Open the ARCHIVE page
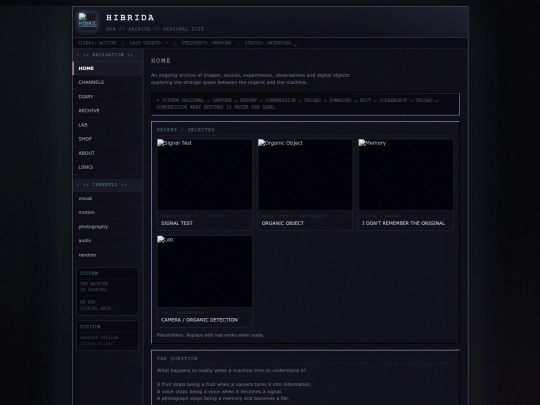Viewport: 540px width, 405px height. 108,111
